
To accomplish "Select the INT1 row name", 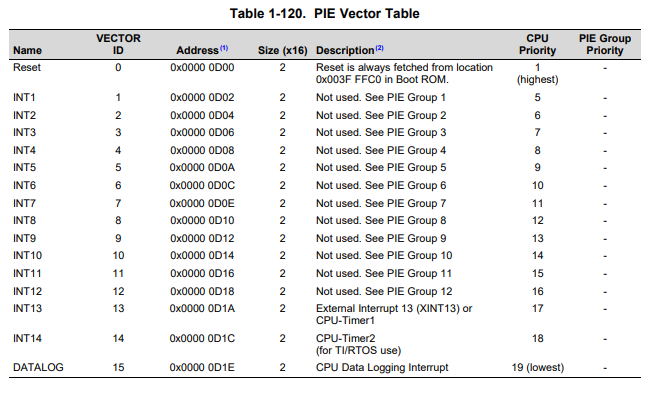I will (x=24, y=98).
